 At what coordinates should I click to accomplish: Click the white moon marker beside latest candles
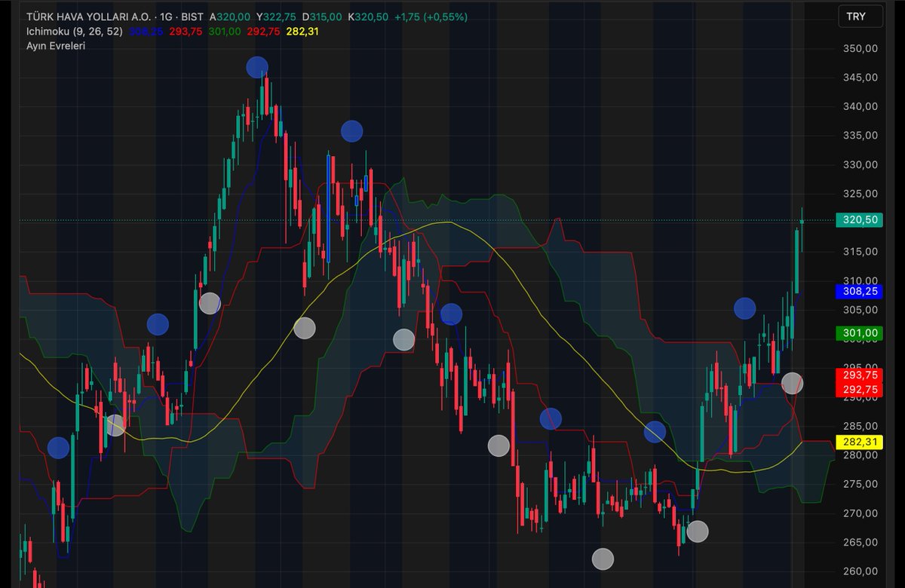(793, 383)
